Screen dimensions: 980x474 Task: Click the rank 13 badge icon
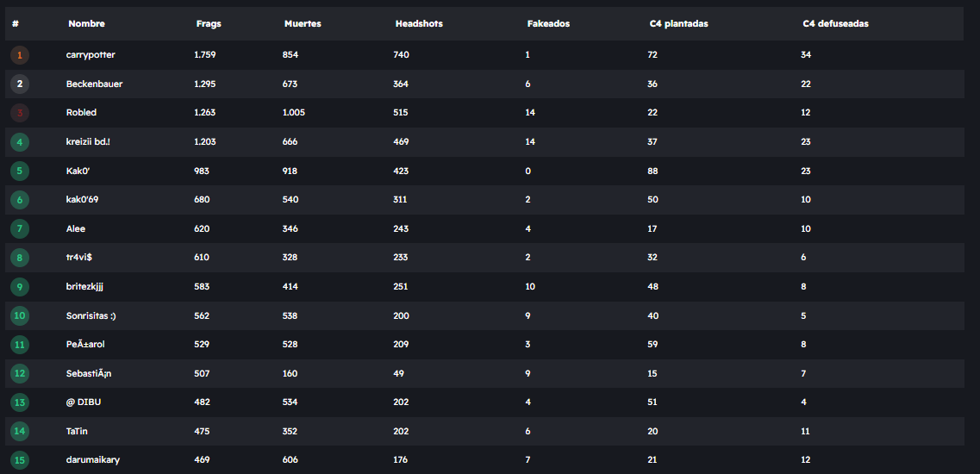(x=20, y=402)
